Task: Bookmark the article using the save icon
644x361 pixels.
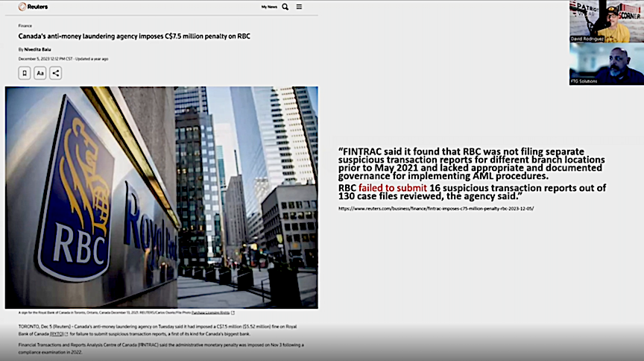Action: (25, 73)
